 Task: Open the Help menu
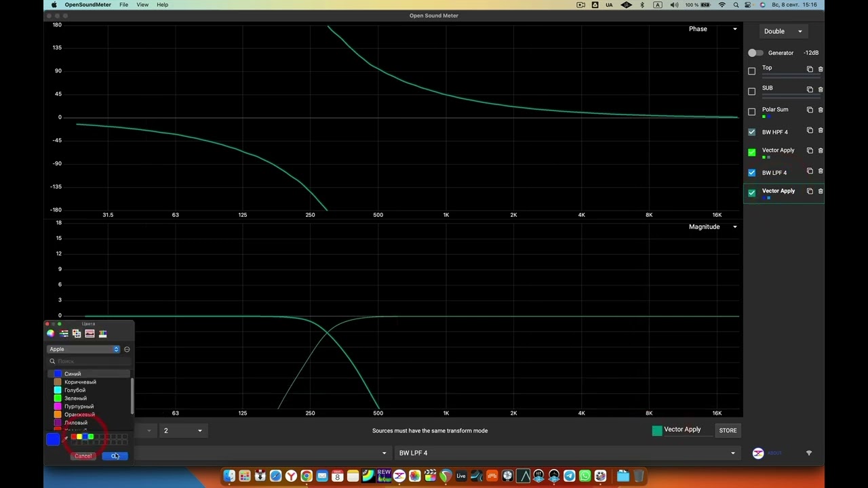click(163, 5)
